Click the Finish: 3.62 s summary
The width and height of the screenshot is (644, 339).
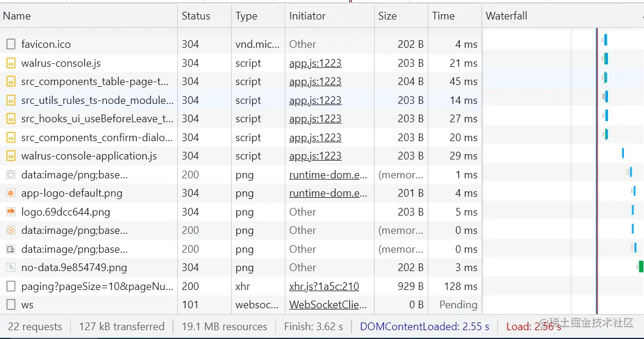[313, 327]
